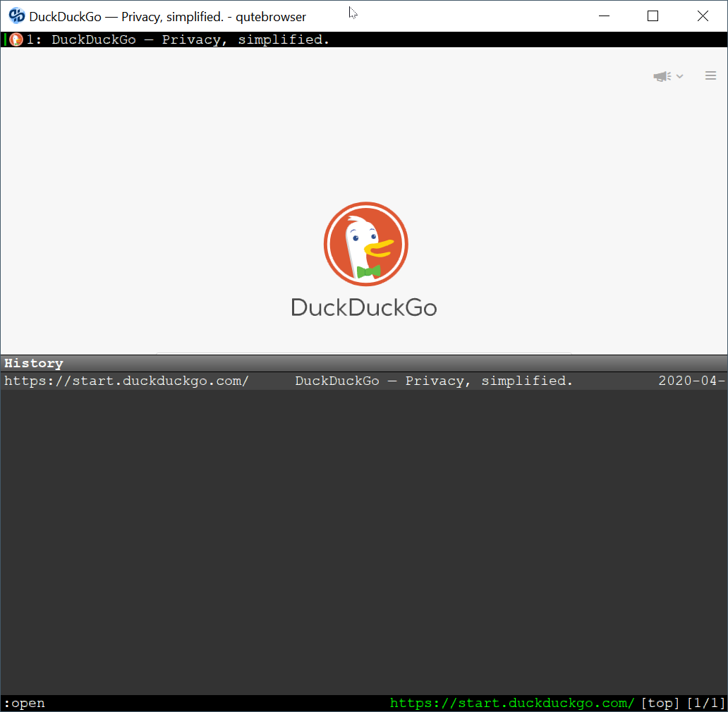Open the DuckDuckGo hamburger menu
Screen dimensions: 728x712
point(710,75)
